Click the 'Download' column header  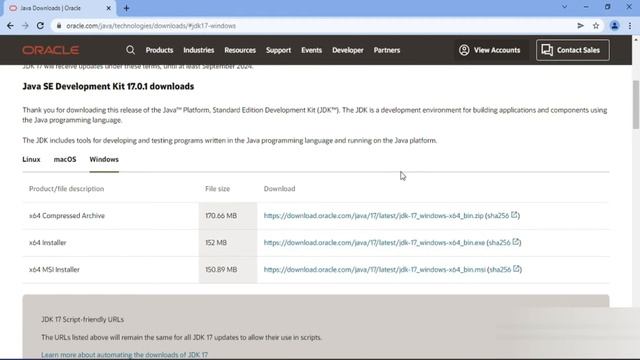280,189
